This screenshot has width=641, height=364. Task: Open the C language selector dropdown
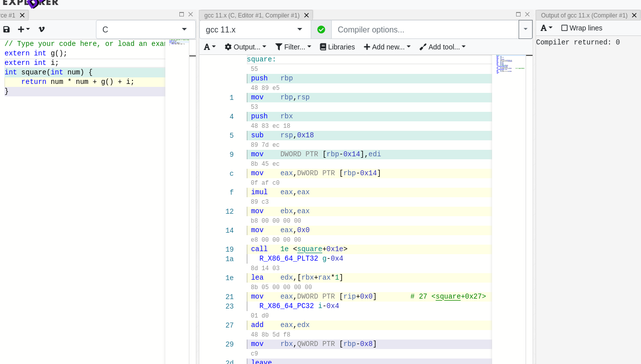tap(146, 29)
